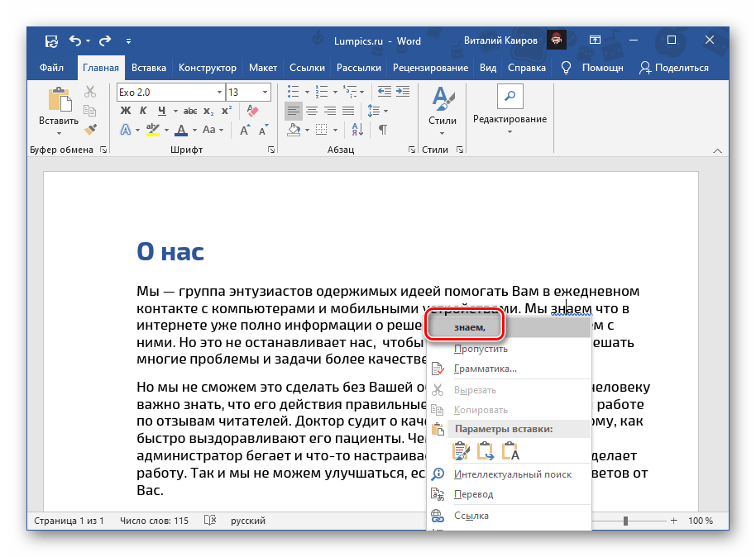Open the Файл tab
Screen dimensions: 756x557
51,68
